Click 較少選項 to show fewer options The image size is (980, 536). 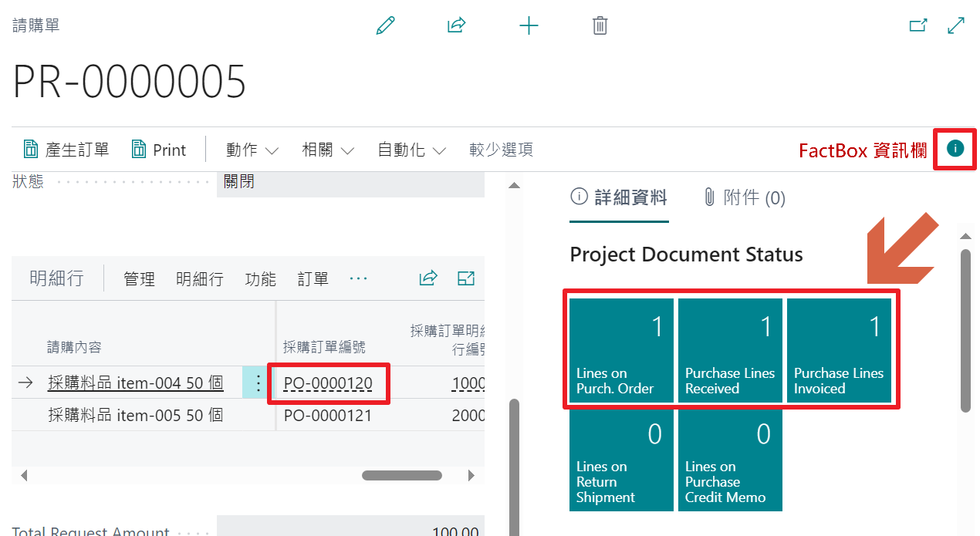(501, 150)
